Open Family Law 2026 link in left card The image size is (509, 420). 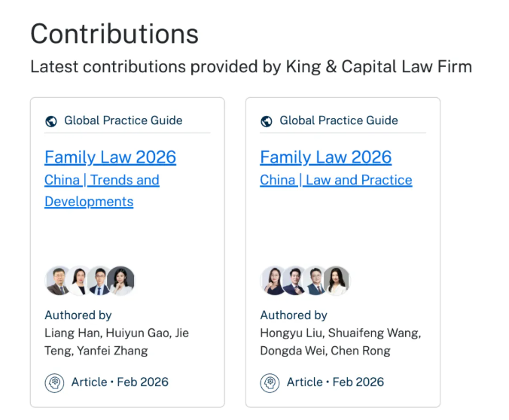(x=110, y=157)
